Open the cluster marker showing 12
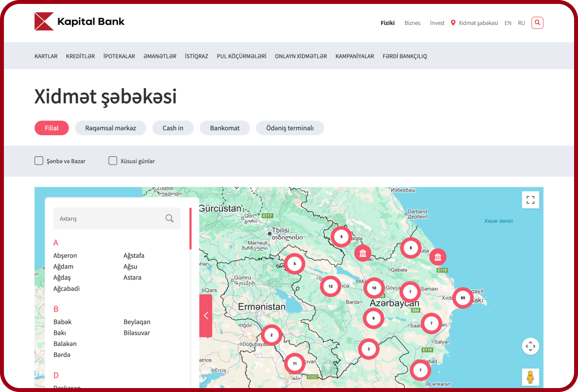The height and width of the screenshot is (392, 578). point(331,286)
